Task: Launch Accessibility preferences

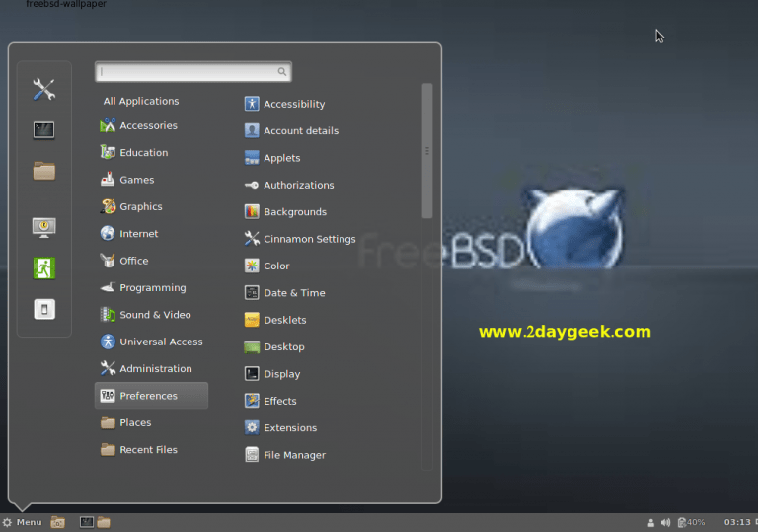Action: tap(284, 104)
